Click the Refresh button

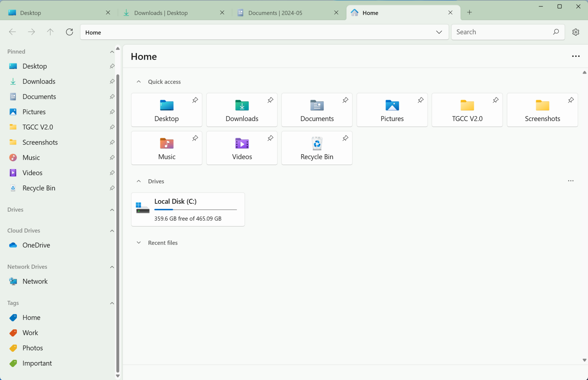[69, 32]
